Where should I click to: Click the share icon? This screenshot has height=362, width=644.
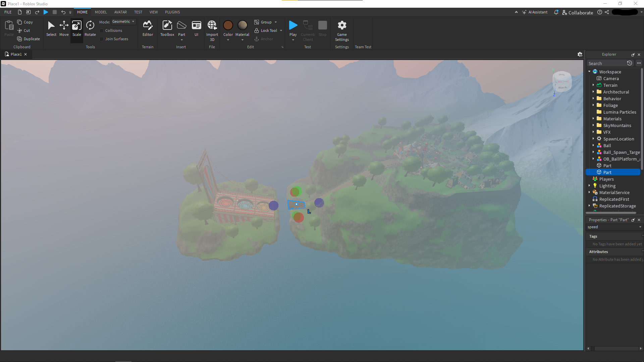607,12
